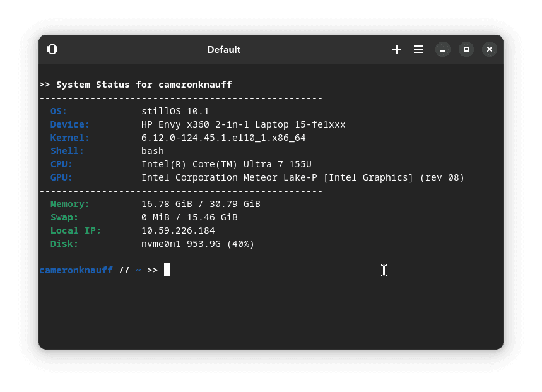Focus the terminal at the prompt cursor
542x392 pixels.
tap(167, 270)
